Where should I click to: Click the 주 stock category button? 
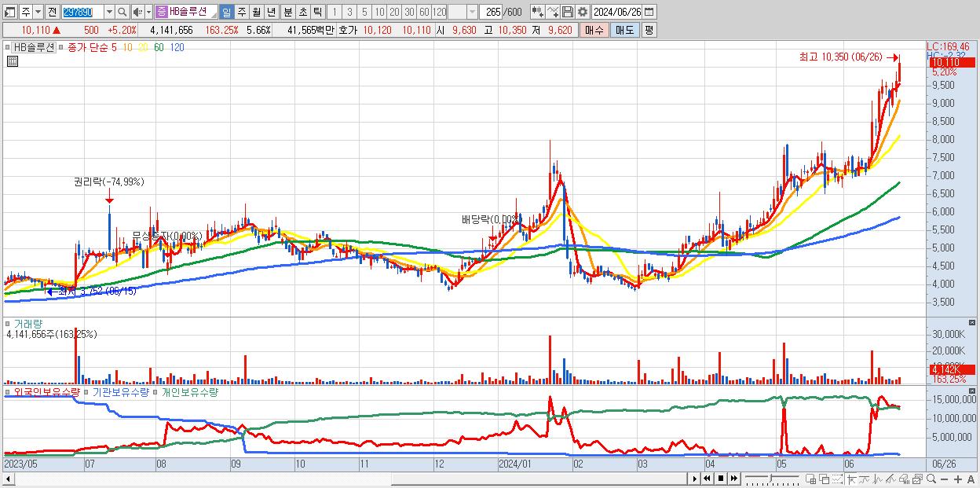pyautogui.click(x=26, y=12)
